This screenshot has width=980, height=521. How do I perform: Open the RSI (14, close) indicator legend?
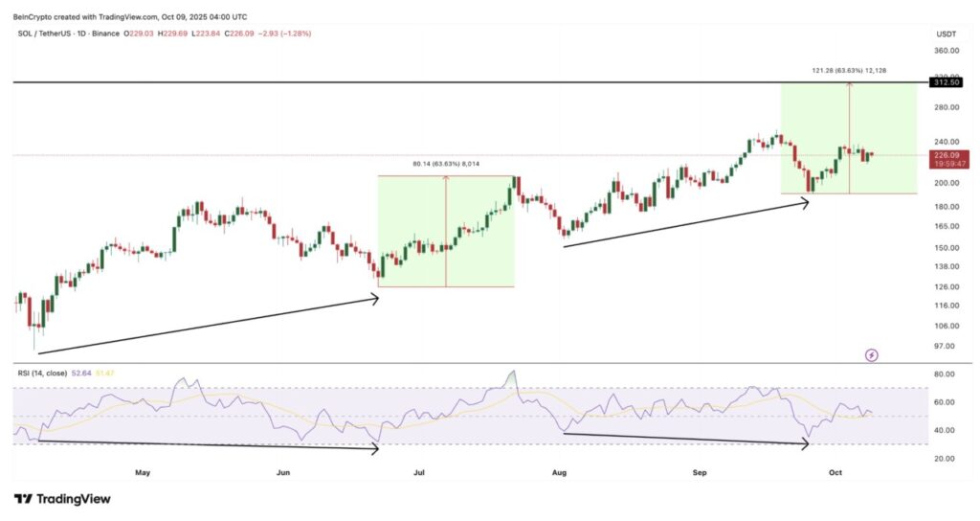coord(40,372)
